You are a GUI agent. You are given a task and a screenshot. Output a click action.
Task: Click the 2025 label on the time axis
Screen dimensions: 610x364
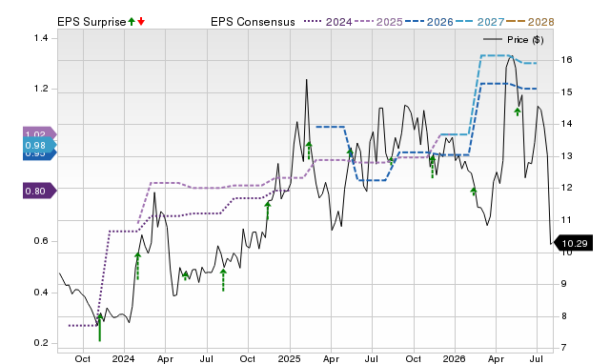click(289, 358)
